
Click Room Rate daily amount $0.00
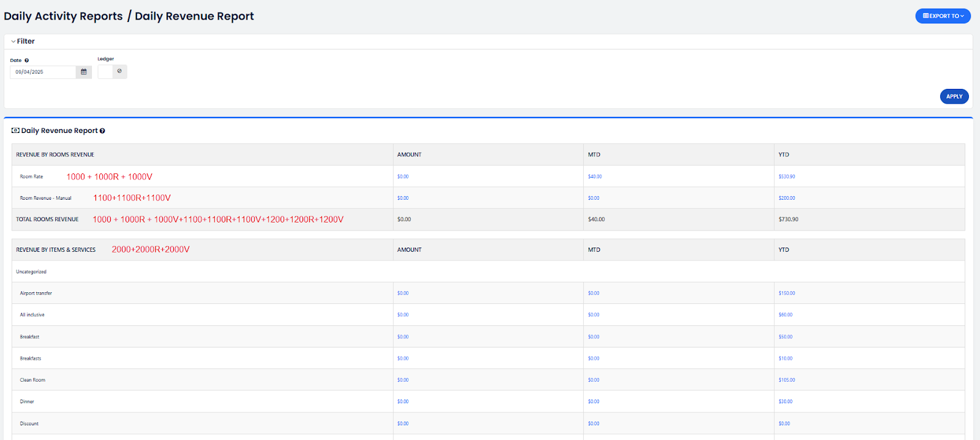click(402, 176)
